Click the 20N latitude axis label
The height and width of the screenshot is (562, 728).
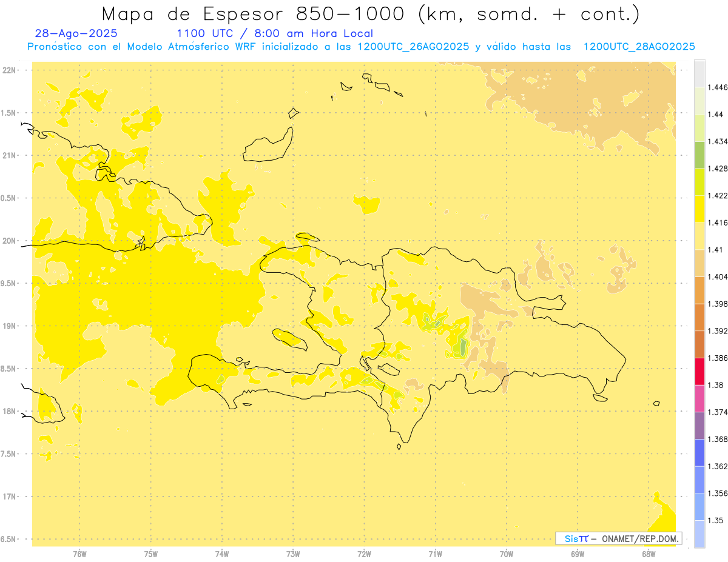(x=9, y=241)
